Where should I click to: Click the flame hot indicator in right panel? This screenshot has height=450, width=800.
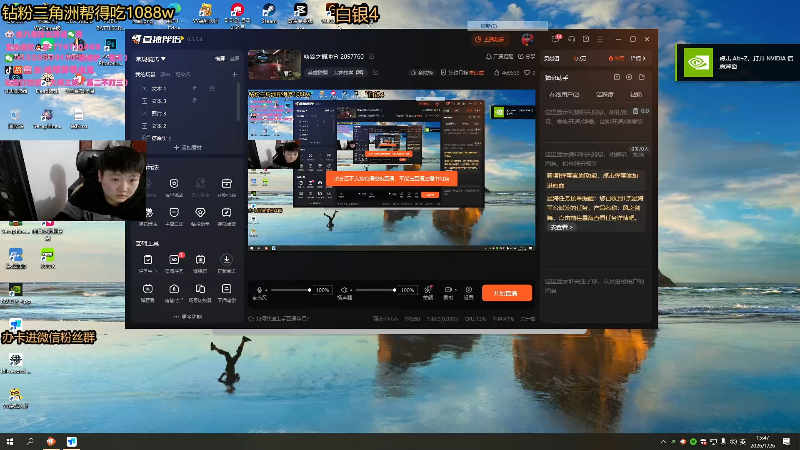[616, 59]
